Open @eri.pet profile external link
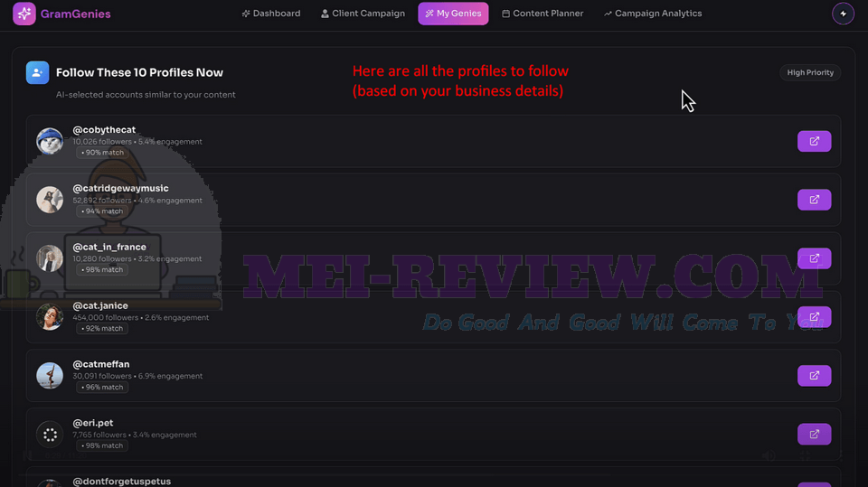 pyautogui.click(x=815, y=435)
